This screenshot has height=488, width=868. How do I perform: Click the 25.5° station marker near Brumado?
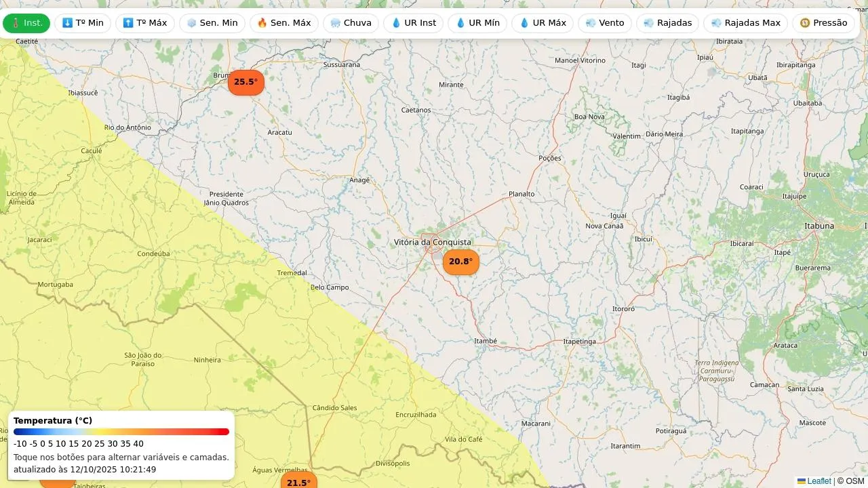(x=245, y=82)
